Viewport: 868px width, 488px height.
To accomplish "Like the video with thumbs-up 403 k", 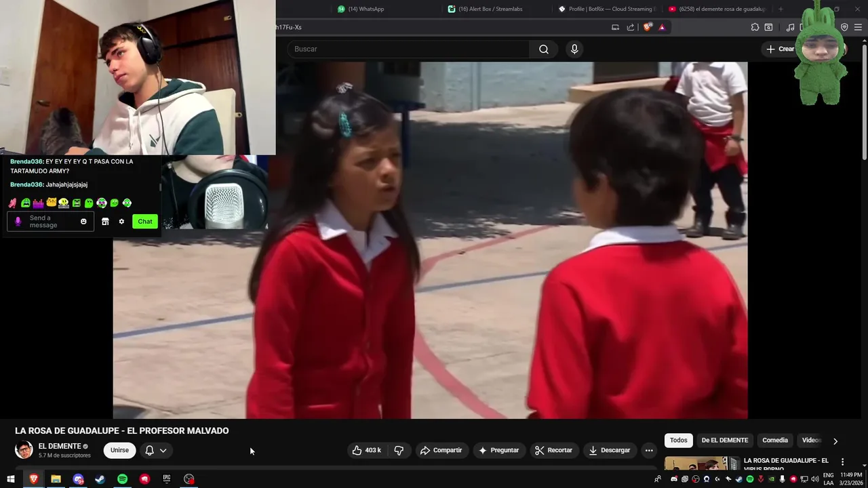I will [366, 450].
